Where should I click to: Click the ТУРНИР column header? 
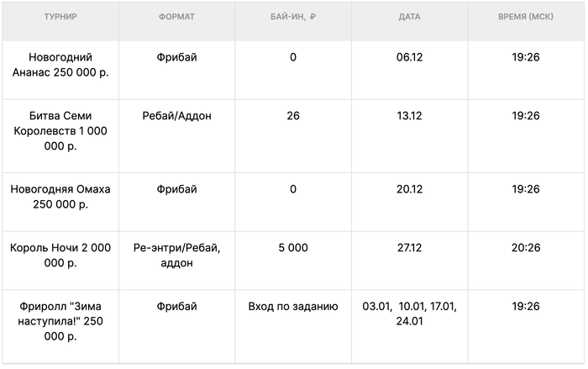click(x=60, y=17)
